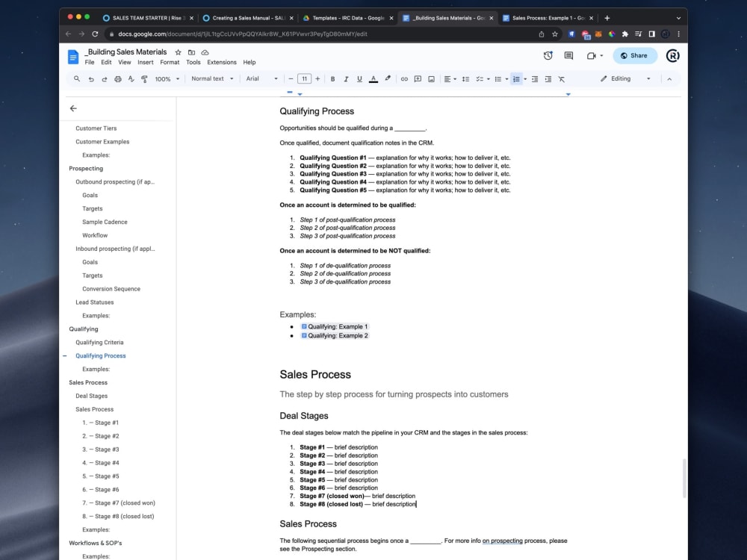Image resolution: width=747 pixels, height=560 pixels.
Task: Go to Workflows & SOP's in the outline
Action: point(96,544)
